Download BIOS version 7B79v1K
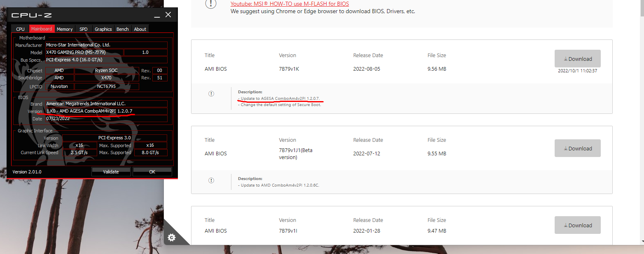This screenshot has width=644, height=254. [x=577, y=59]
